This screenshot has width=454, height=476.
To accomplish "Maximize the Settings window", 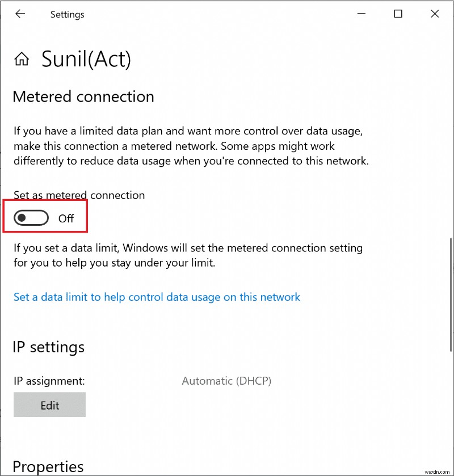I will click(398, 14).
